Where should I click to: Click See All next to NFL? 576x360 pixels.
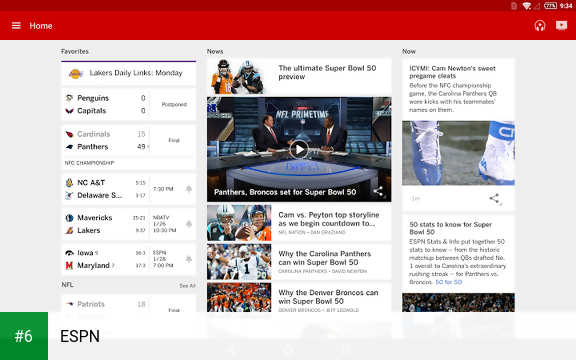[187, 286]
